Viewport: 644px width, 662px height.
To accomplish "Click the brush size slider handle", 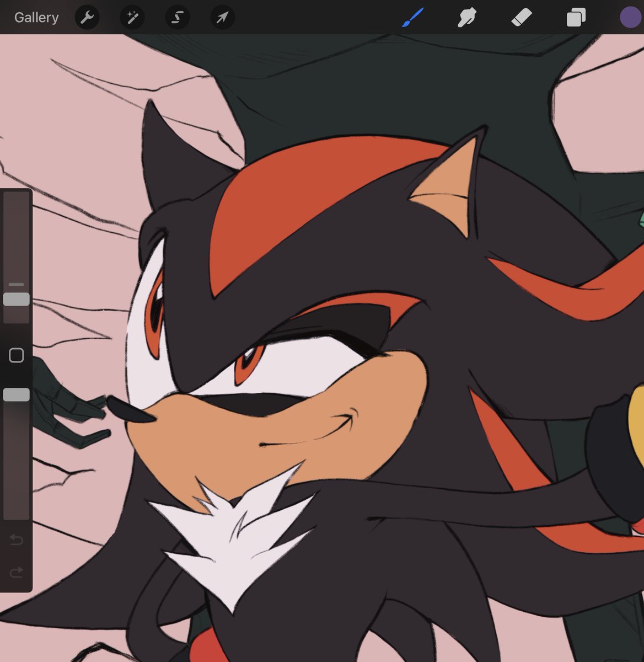I will click(16, 299).
